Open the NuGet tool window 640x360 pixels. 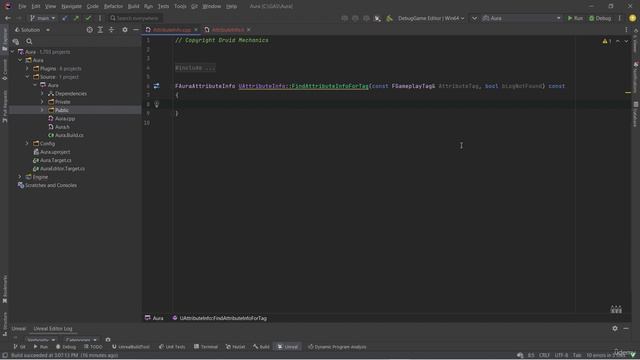tap(236, 347)
